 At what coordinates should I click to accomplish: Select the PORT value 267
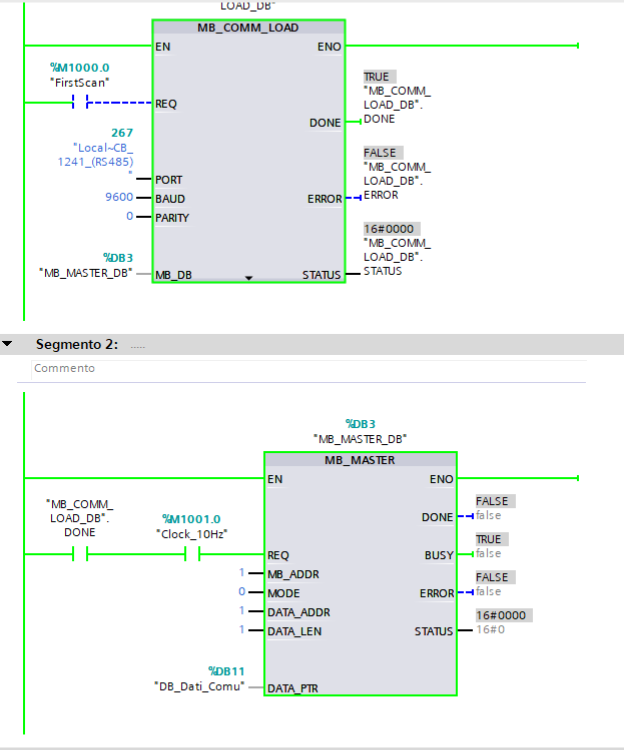(122, 132)
